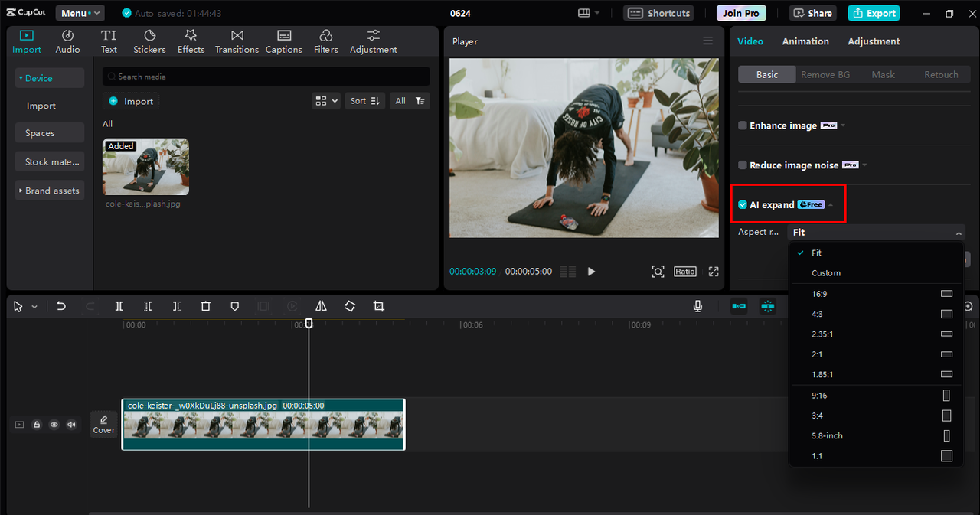Add a marker with shield icon
Viewport: 980px width, 515px height.
tap(235, 306)
